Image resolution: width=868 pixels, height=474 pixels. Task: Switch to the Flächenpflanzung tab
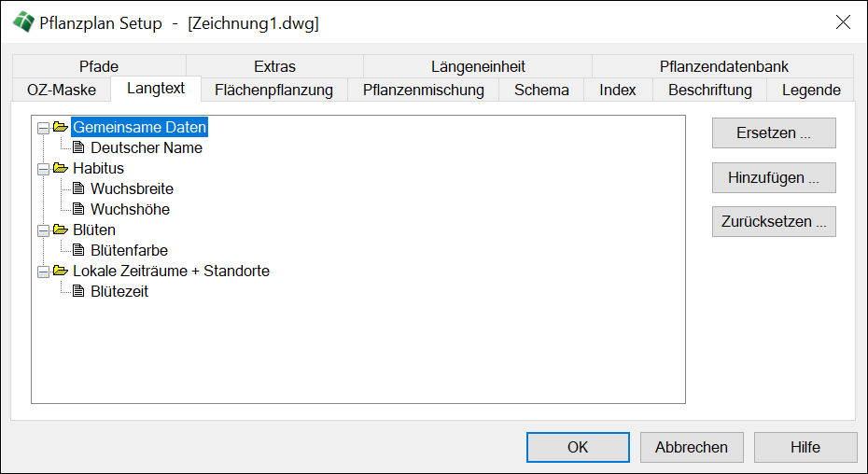(x=273, y=90)
